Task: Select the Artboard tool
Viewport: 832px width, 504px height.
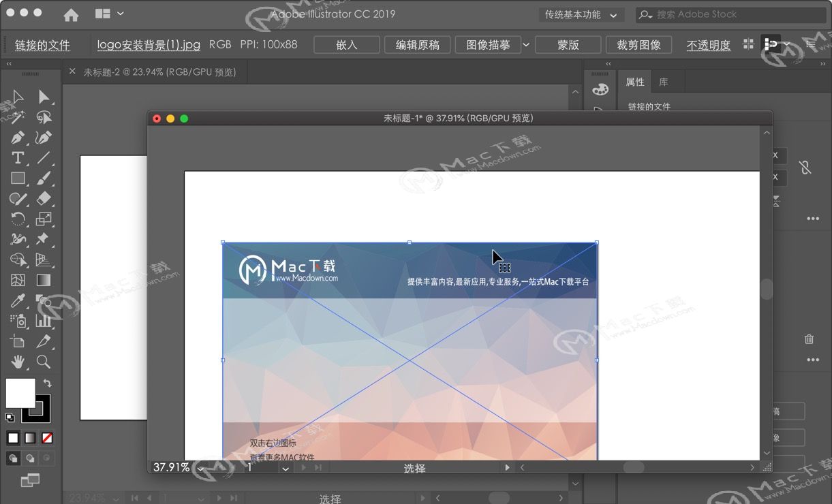Action: coord(18,341)
